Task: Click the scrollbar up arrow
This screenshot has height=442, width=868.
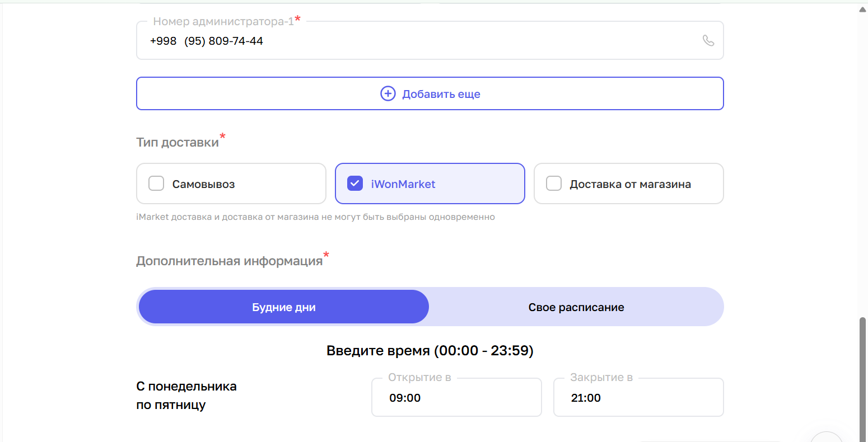Action: click(x=862, y=9)
